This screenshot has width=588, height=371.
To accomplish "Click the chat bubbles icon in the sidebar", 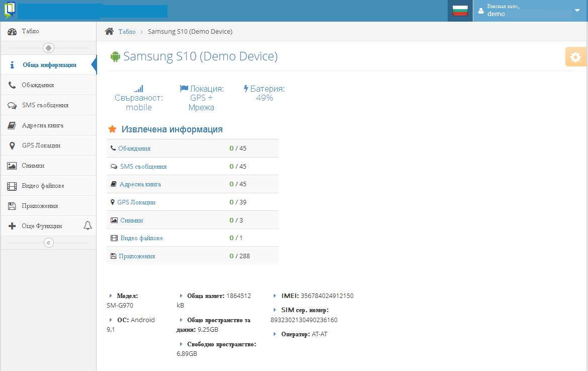I will [x=12, y=105].
